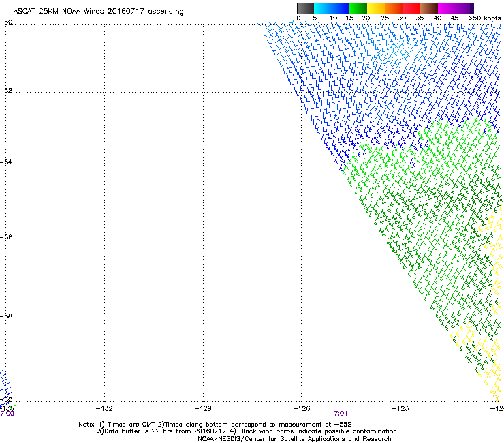Click the '>50 knots' legend label
Viewport: 504px width, 443px height.
(x=484, y=18)
